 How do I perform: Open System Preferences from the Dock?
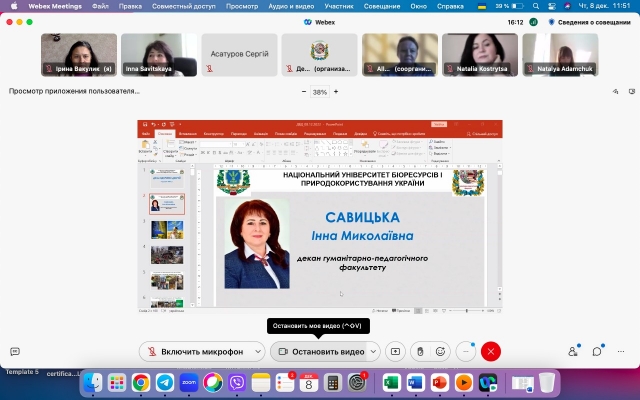pos(357,382)
